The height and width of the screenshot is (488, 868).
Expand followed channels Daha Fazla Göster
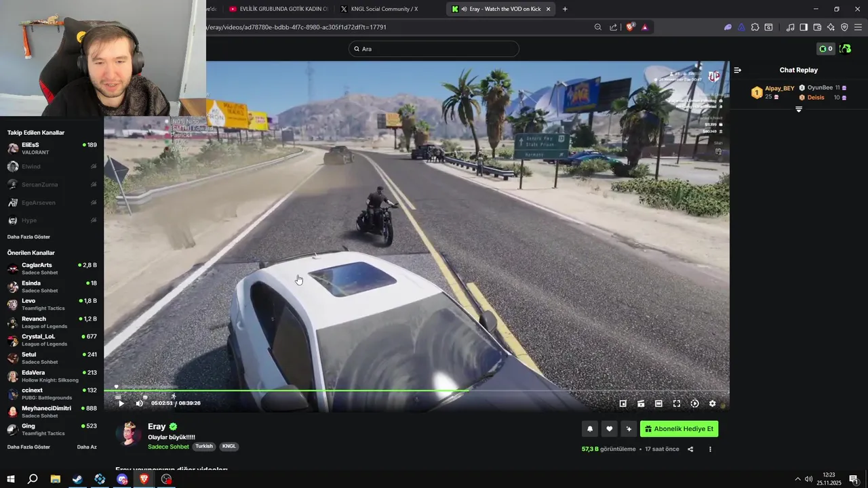coord(28,237)
